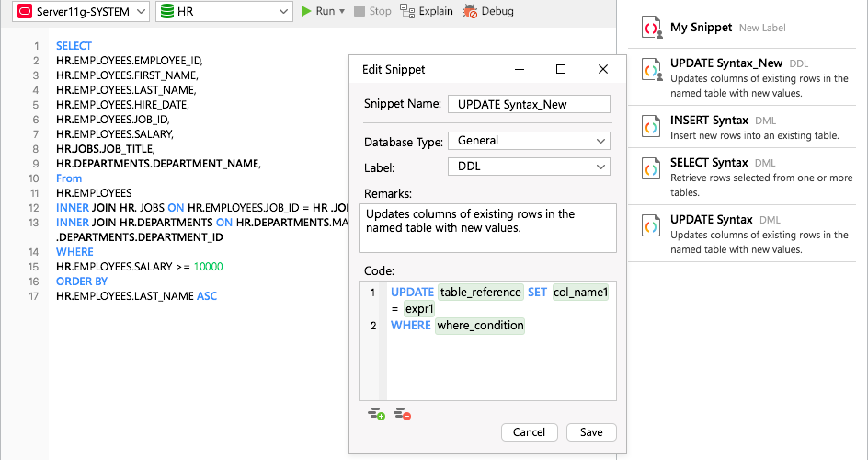Select the where_condition placeholder in code
This screenshot has width=868, height=460.
tap(480, 325)
